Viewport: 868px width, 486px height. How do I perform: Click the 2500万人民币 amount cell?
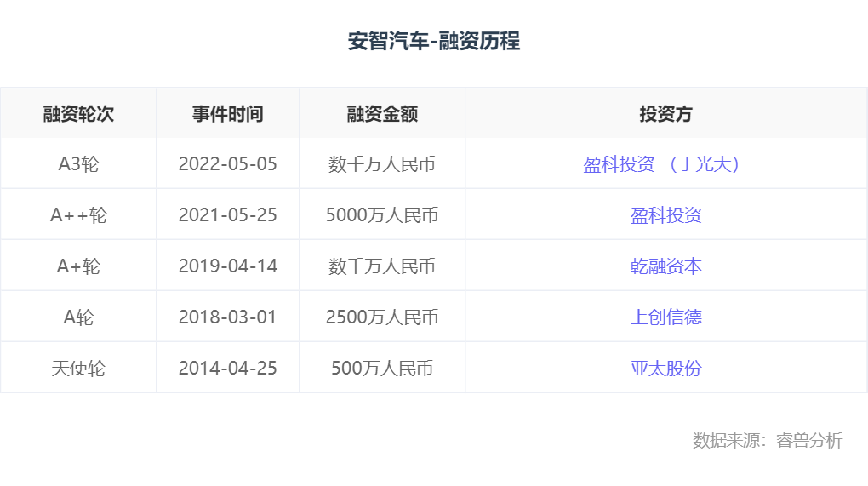(x=382, y=317)
